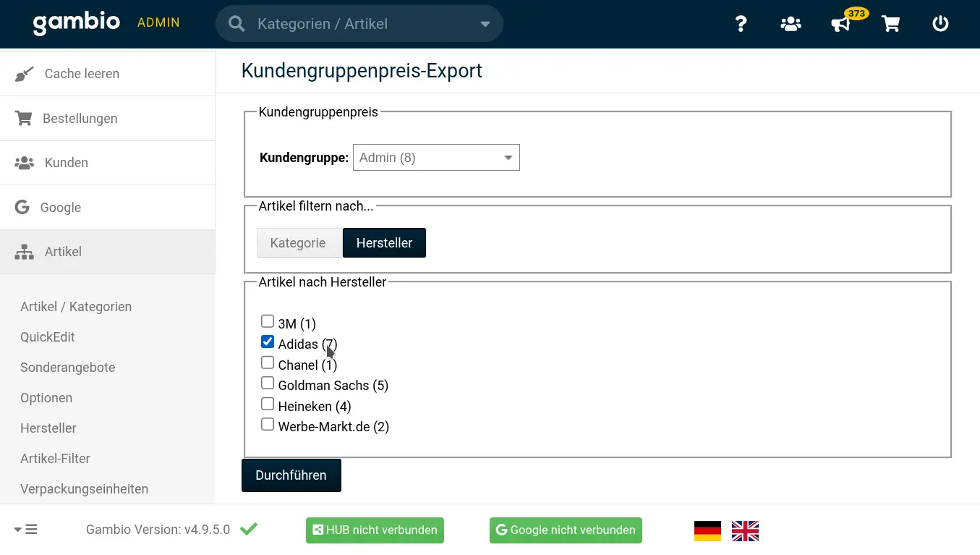
Task: Open QuickEdit submenu link
Action: (x=48, y=337)
